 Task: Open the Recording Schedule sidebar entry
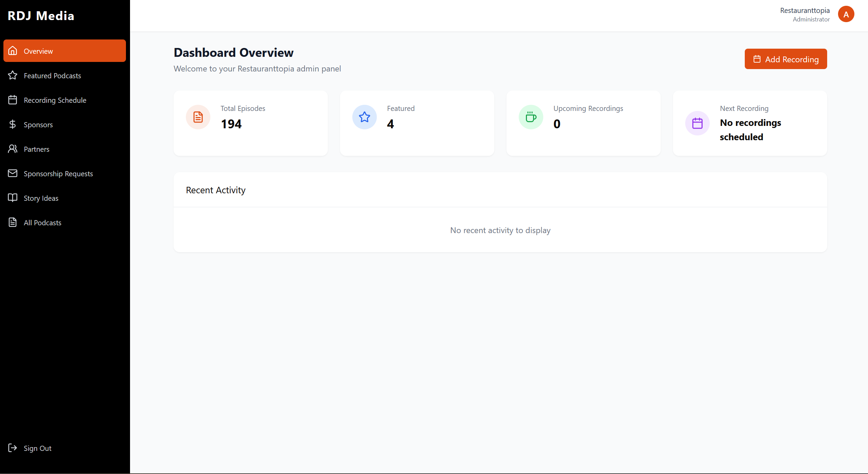55,100
